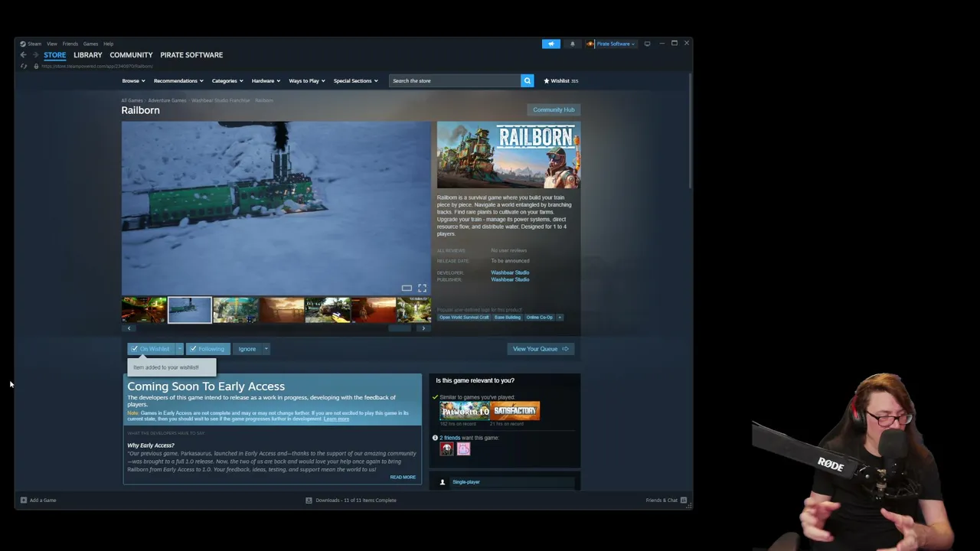Select the highlighted snowy train thumbnail
The width and height of the screenshot is (980, 551).
190,310
